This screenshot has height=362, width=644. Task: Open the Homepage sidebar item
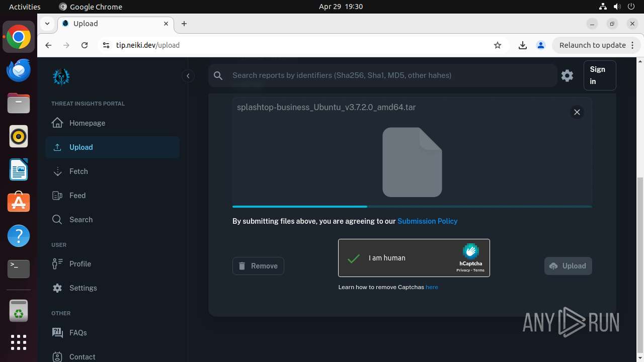112,123
